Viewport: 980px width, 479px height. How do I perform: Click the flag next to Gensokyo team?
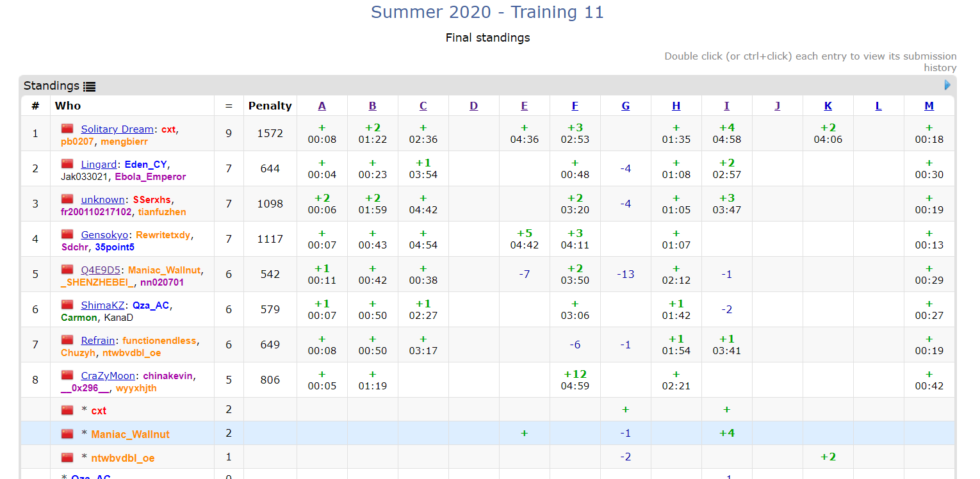pyautogui.click(x=67, y=234)
